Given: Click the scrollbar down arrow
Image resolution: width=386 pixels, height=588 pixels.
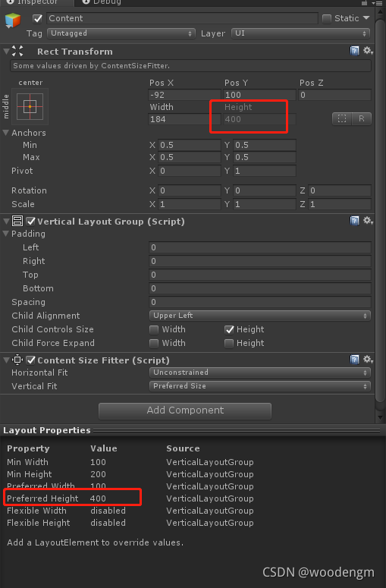Looking at the screenshot, I should click(380, 417).
